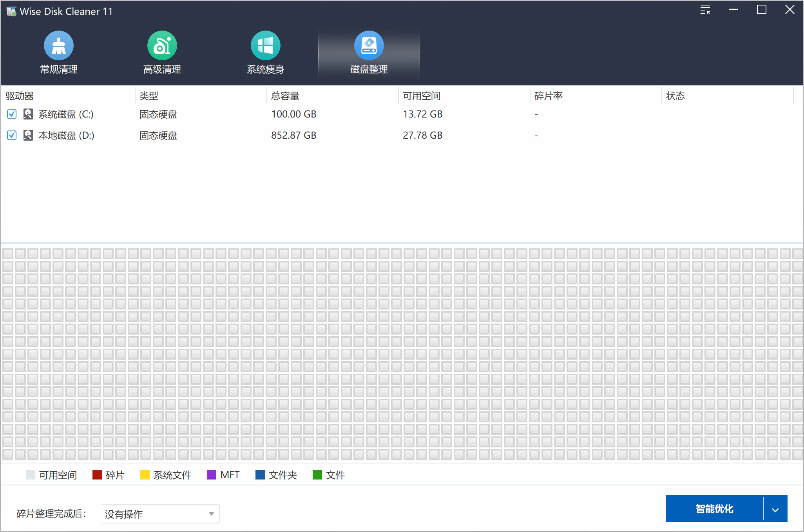804x532 pixels.
Task: Switch to 高级清理 tab label
Action: click(162, 69)
